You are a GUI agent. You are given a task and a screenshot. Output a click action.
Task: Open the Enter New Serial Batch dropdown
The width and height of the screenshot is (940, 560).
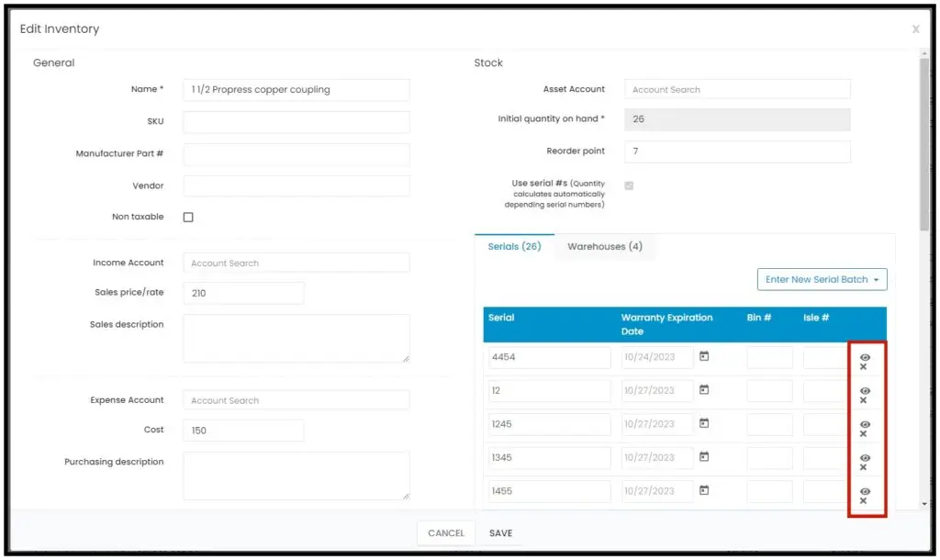[x=822, y=279]
